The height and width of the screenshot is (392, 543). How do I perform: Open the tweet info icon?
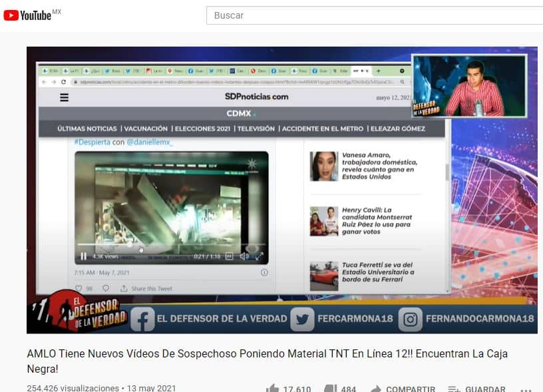click(264, 272)
